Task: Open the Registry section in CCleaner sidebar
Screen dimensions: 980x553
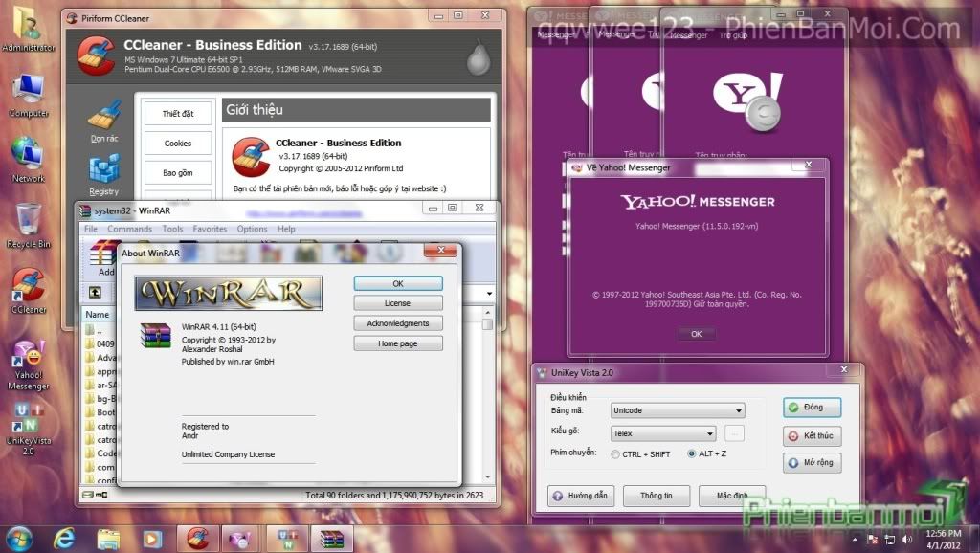Action: click(103, 176)
